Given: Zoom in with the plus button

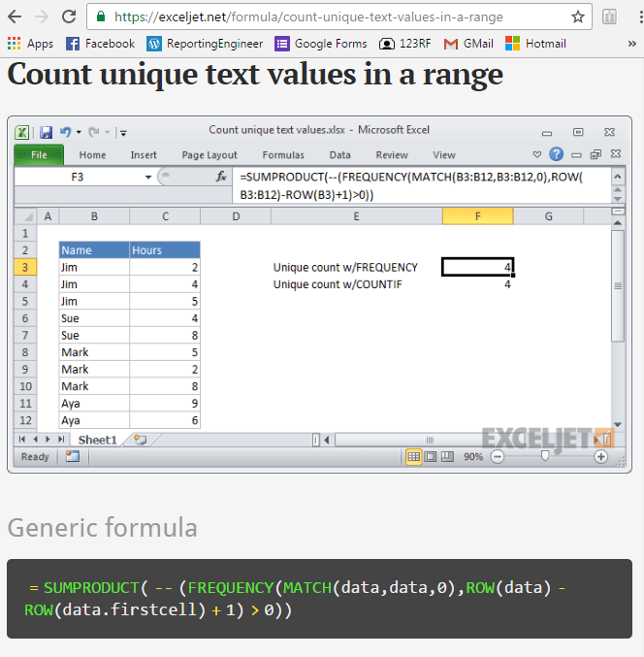Looking at the screenshot, I should pyautogui.click(x=601, y=457).
